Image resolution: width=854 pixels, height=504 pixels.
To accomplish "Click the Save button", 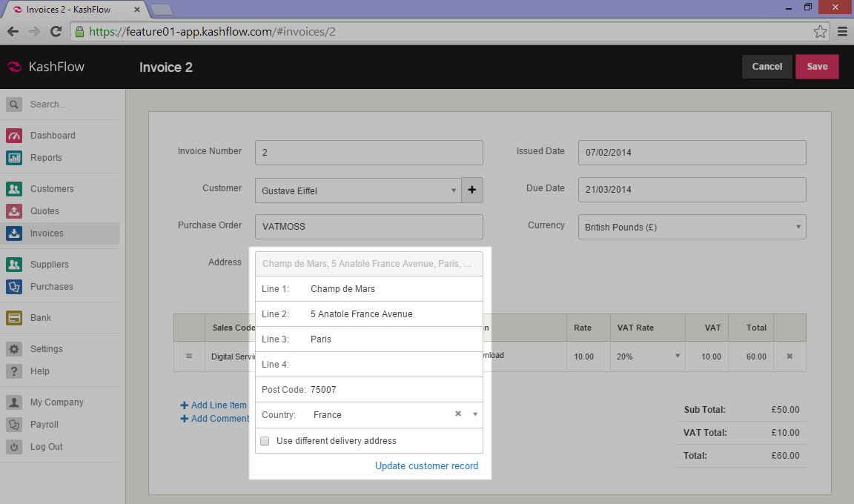I will (817, 67).
